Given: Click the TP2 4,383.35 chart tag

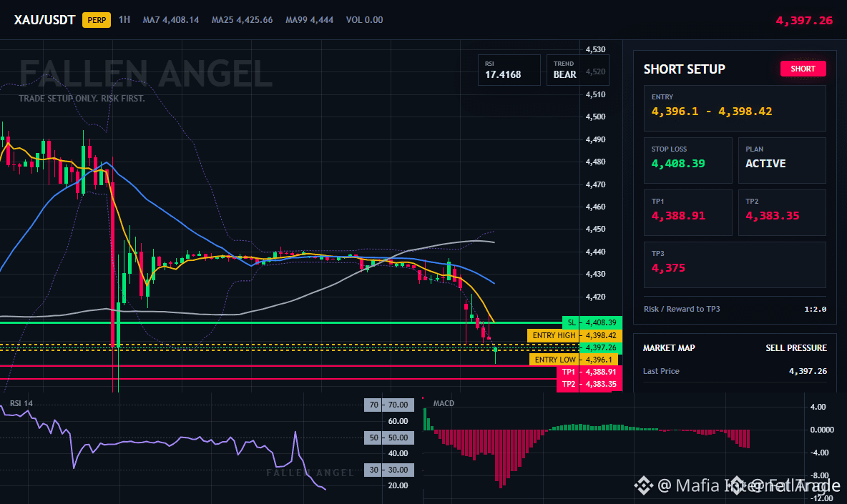Looking at the screenshot, I should pos(589,384).
